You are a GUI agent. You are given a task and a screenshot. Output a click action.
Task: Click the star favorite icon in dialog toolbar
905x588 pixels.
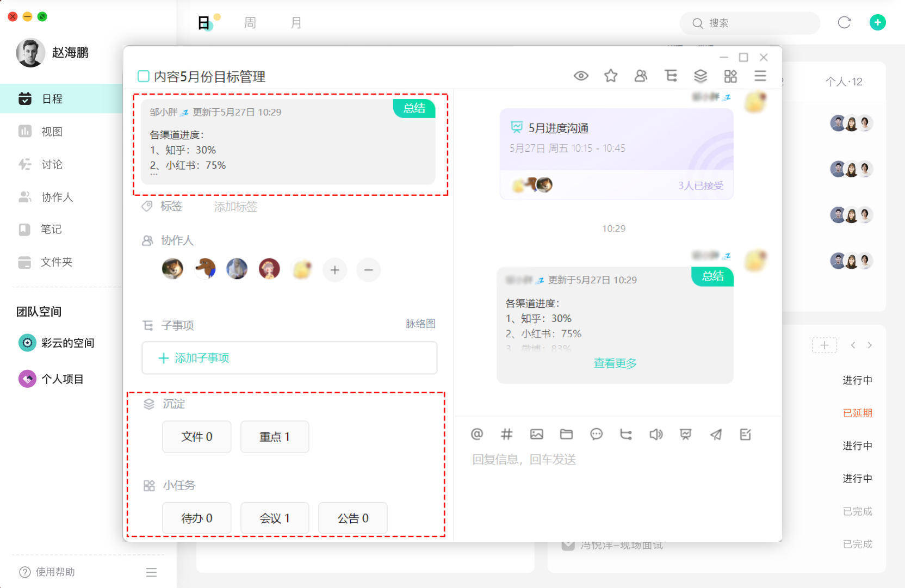611,76
